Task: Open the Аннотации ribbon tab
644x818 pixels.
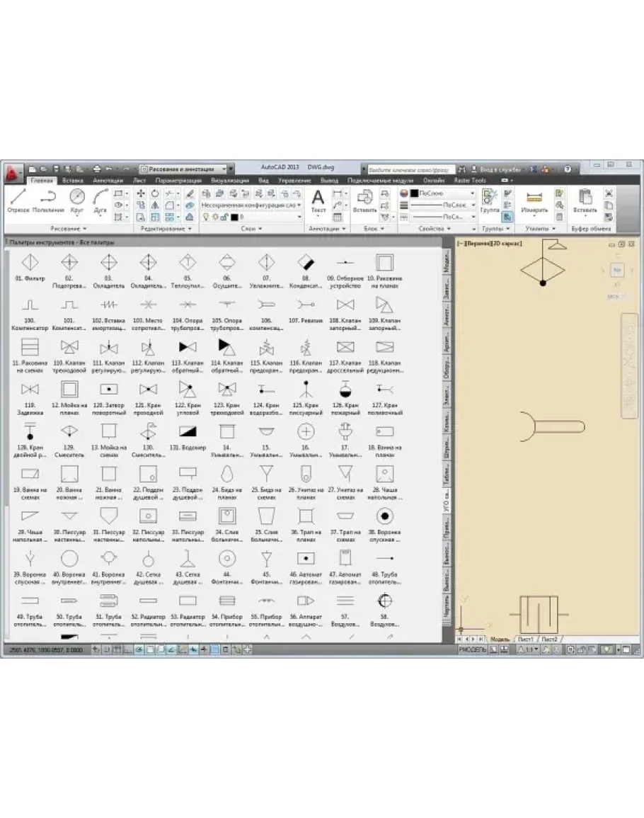Action: [x=108, y=181]
